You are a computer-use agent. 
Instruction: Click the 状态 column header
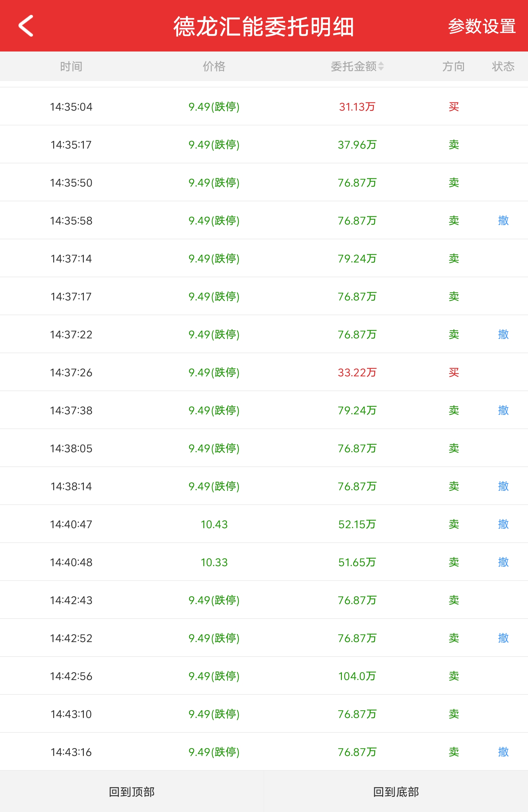503,66
